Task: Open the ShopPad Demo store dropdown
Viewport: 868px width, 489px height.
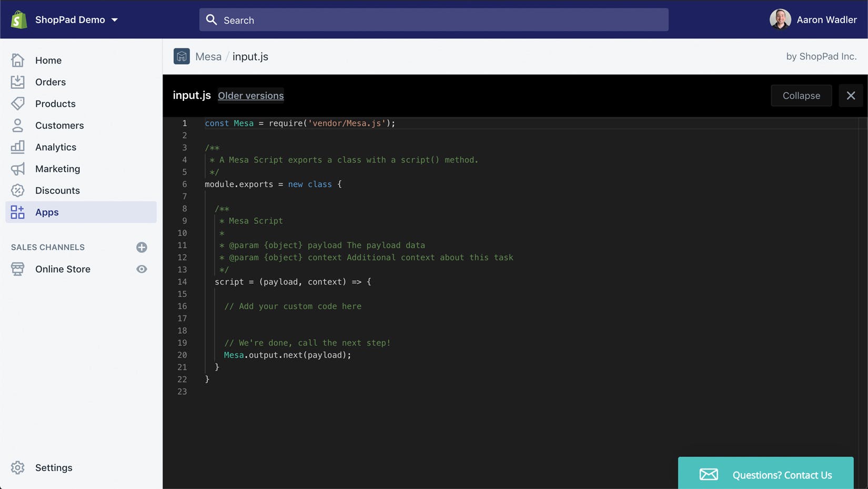Action: click(x=77, y=19)
